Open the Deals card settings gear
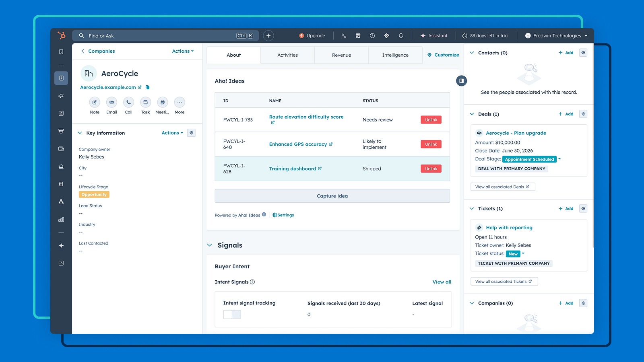The width and height of the screenshot is (644, 362). [583, 114]
